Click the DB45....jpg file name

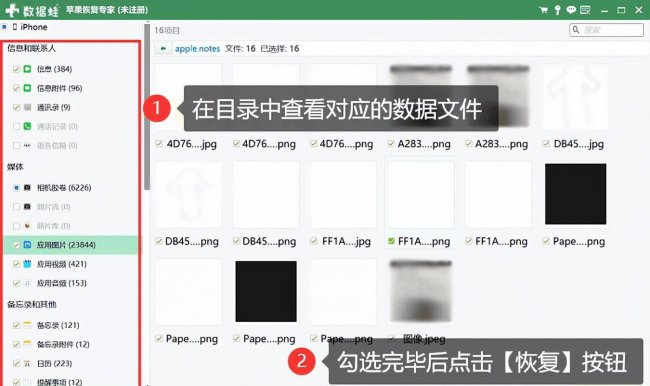579,144
